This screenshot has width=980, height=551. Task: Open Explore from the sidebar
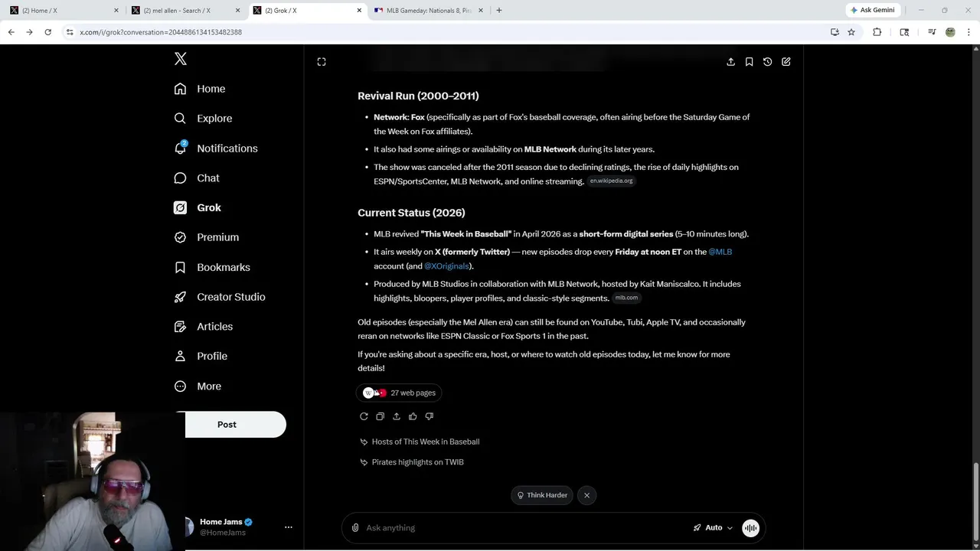tap(203, 119)
